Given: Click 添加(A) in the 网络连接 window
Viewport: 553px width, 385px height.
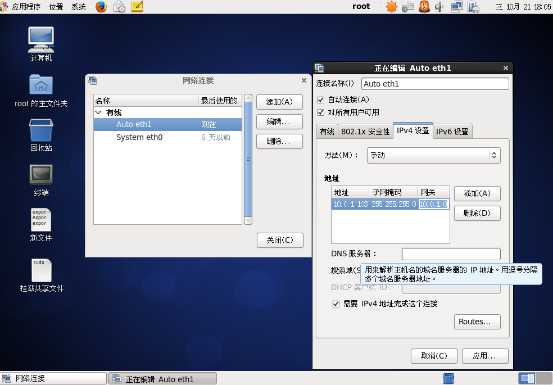Looking at the screenshot, I should [279, 102].
